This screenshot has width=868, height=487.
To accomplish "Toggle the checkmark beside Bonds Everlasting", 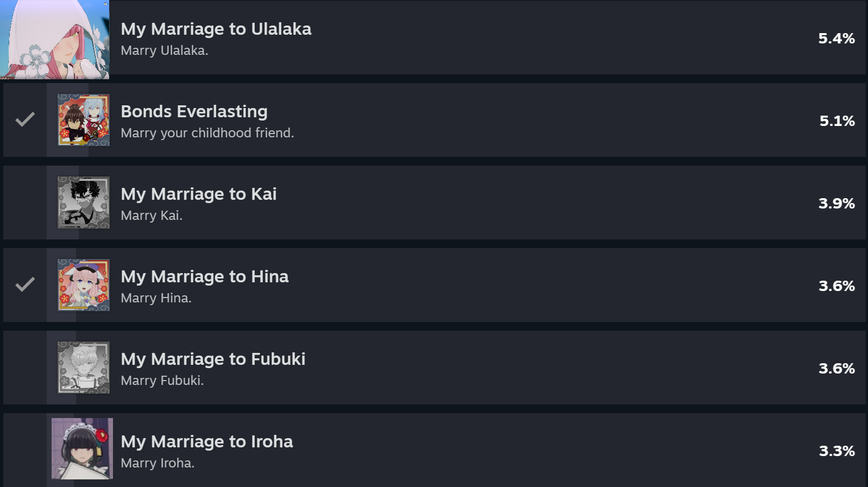I will pos(25,119).
